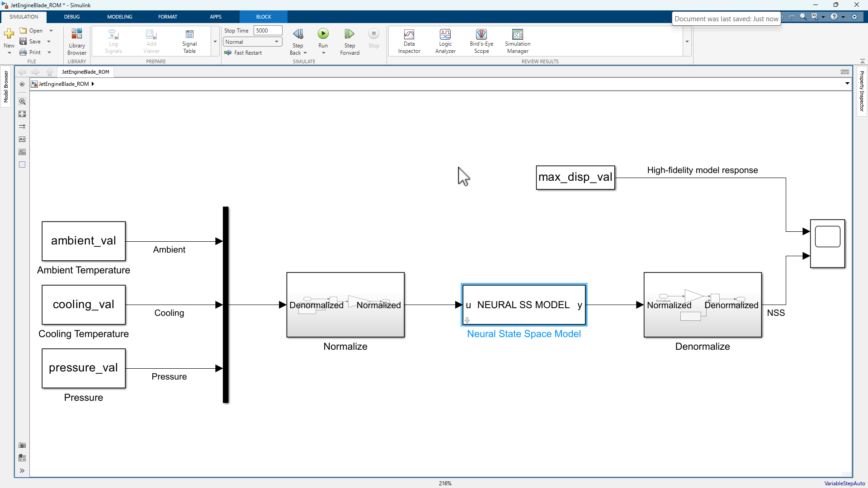Switch to the DEBUG tab
This screenshot has width=868, height=488.
pos(72,17)
